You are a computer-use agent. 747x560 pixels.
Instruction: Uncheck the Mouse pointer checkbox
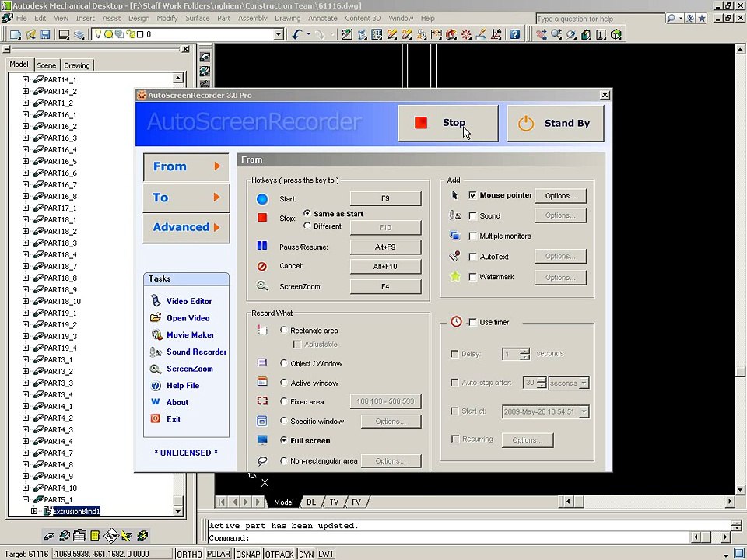click(472, 194)
